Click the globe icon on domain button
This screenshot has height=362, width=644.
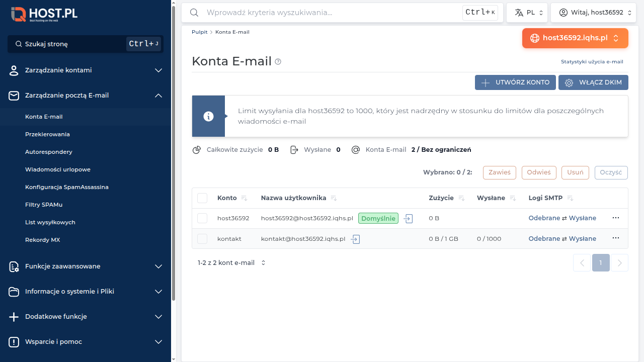(535, 38)
